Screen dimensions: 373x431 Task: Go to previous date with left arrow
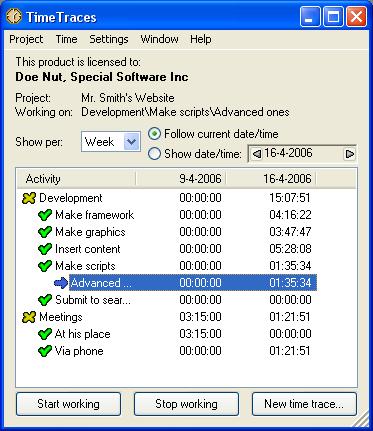pyautogui.click(x=256, y=154)
